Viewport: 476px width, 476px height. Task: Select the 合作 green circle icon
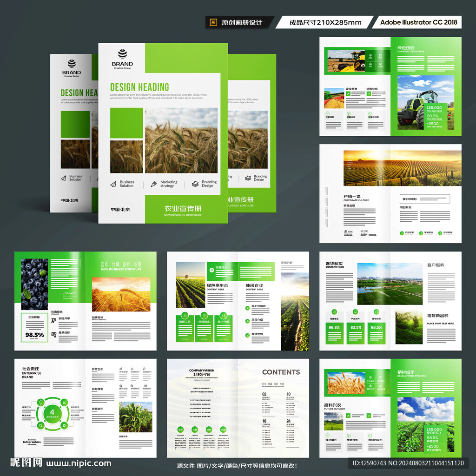pyautogui.click(x=180, y=430)
